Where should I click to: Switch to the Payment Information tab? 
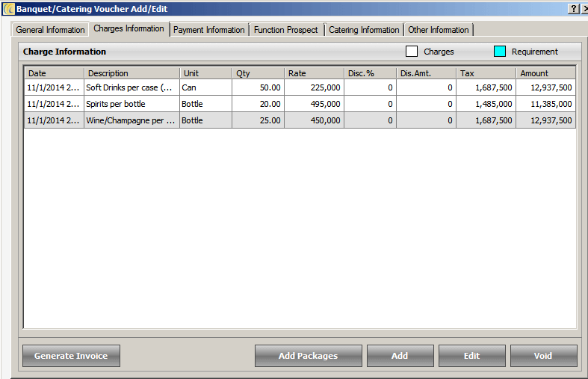pyautogui.click(x=209, y=30)
